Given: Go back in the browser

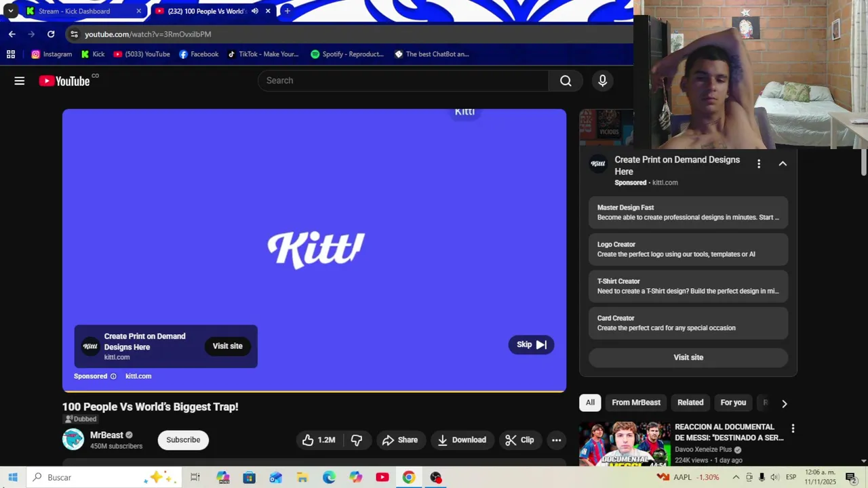Looking at the screenshot, I should click(x=12, y=34).
